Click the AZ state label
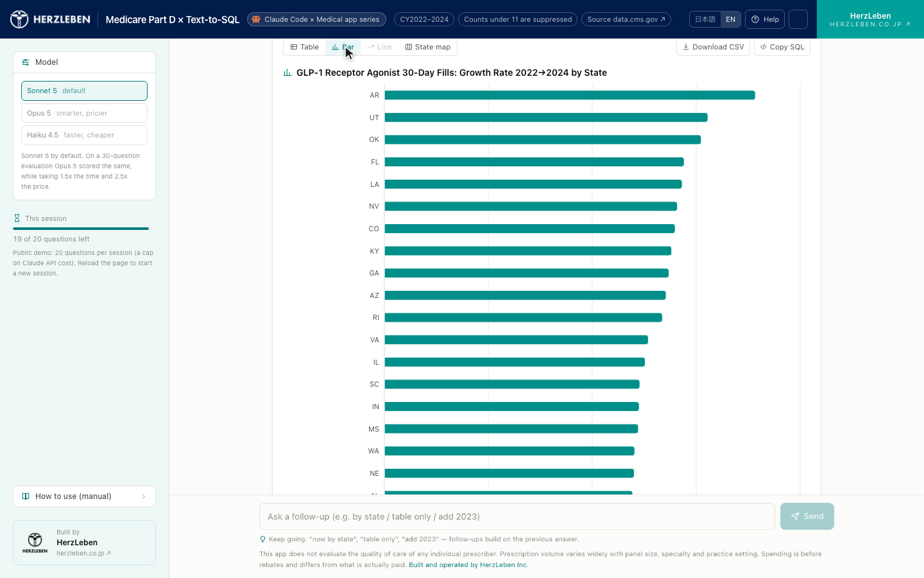 coord(375,295)
